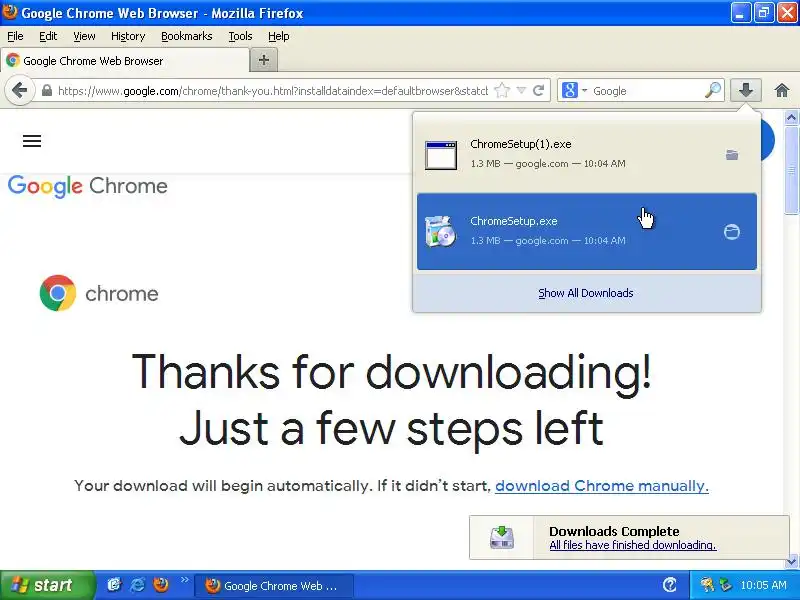Click the Firefox icon in the title bar
This screenshot has height=600, width=800.
(10, 12)
